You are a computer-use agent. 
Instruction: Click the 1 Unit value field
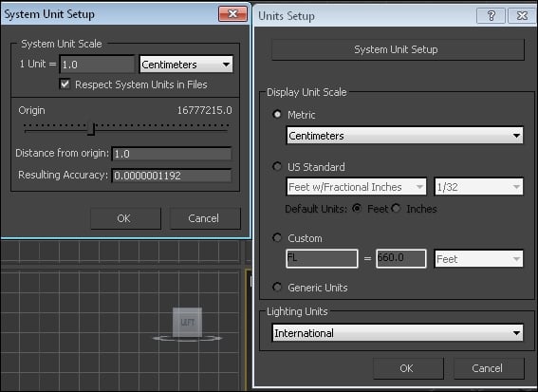pos(97,65)
